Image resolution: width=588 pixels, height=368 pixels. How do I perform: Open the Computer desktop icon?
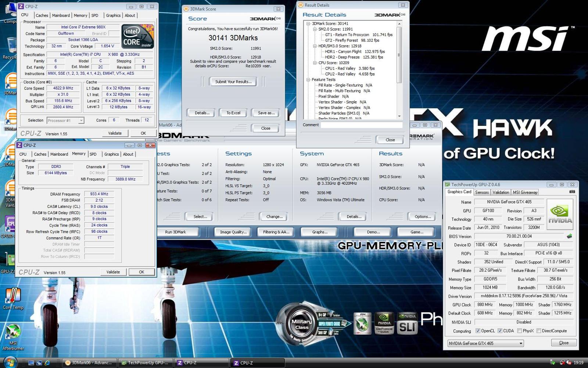point(10,13)
